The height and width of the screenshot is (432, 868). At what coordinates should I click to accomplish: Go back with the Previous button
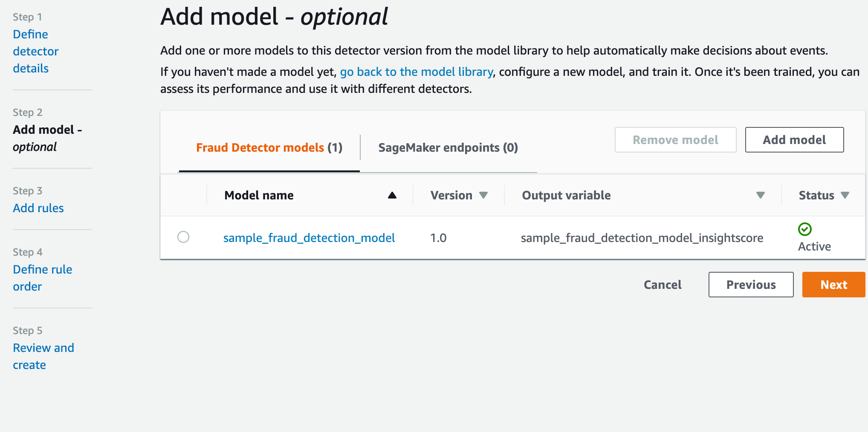coord(751,285)
